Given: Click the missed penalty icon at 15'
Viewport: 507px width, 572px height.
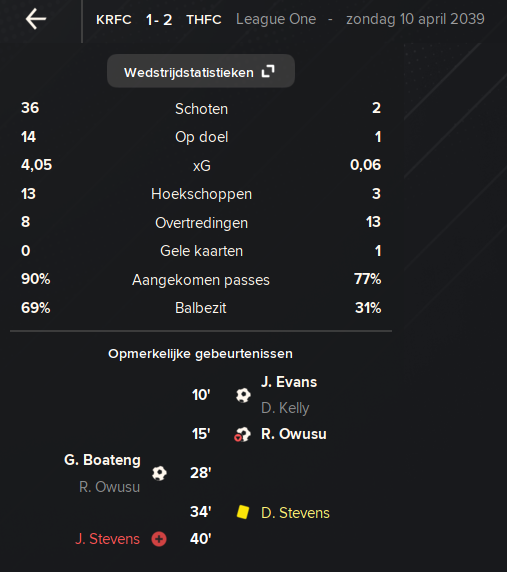Looking at the screenshot, I should pyautogui.click(x=243, y=434).
